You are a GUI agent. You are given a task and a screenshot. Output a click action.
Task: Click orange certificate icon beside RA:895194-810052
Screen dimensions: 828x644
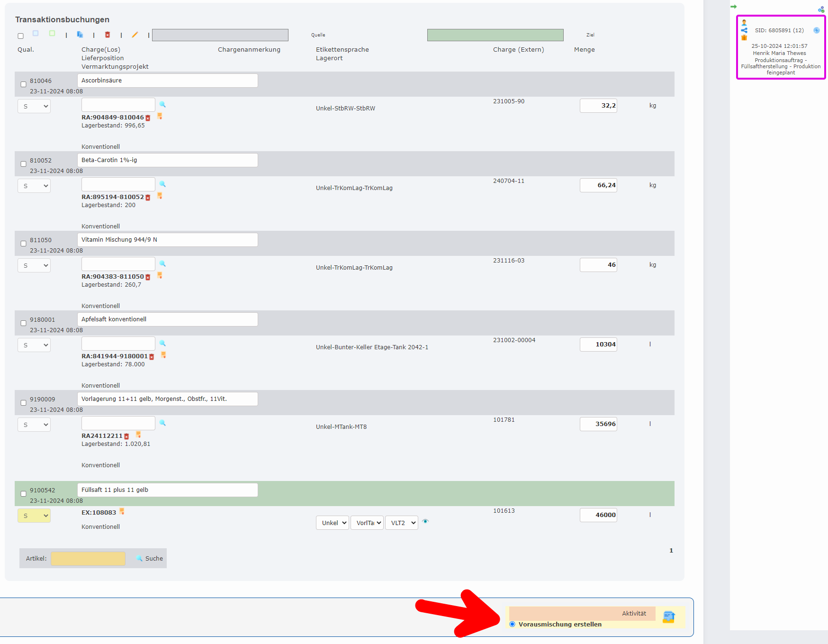point(160,195)
